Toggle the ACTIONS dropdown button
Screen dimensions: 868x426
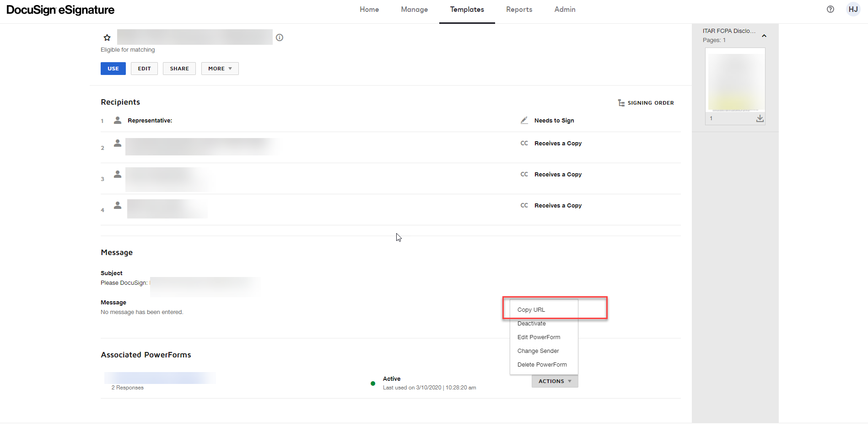point(555,381)
